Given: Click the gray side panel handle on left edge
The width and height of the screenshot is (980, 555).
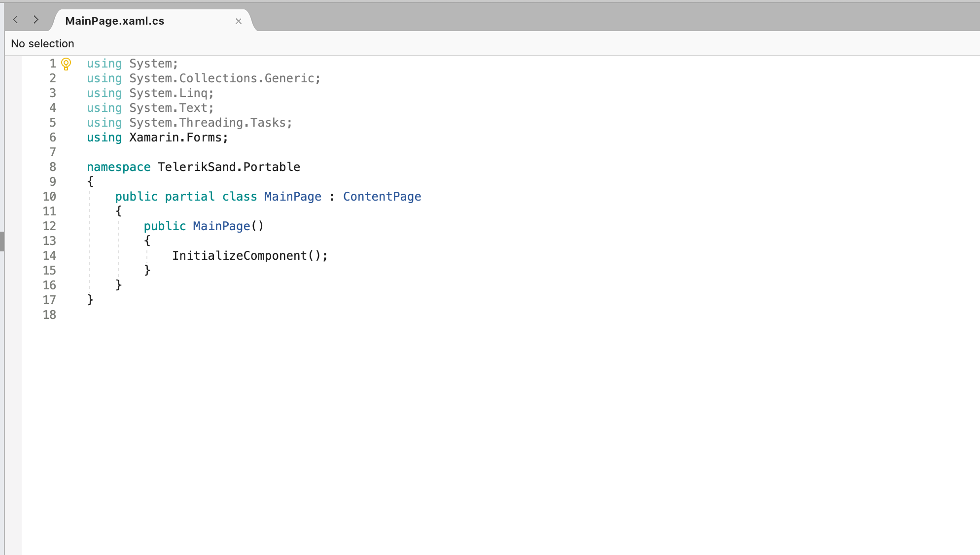Looking at the screenshot, I should point(2,242).
